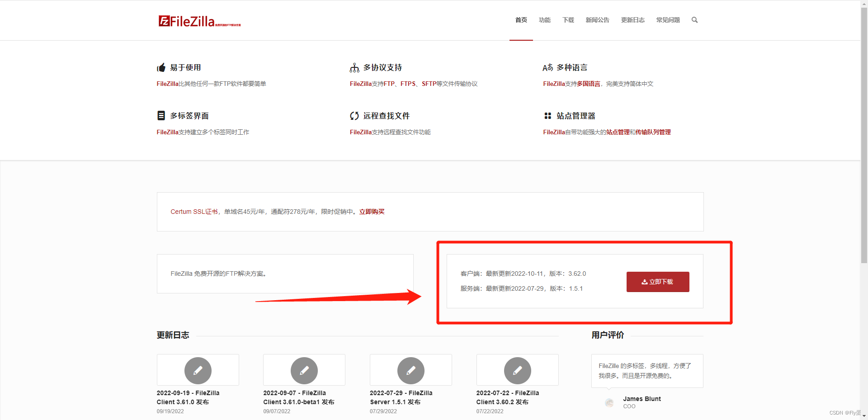Open the 常见问题 menu item
Screen dimensions: 868x420
[x=668, y=20]
